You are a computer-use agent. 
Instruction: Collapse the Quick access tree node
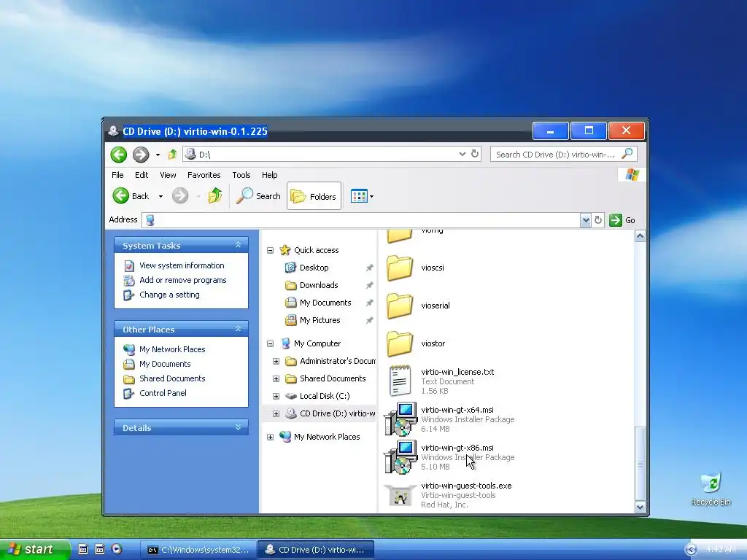(270, 250)
